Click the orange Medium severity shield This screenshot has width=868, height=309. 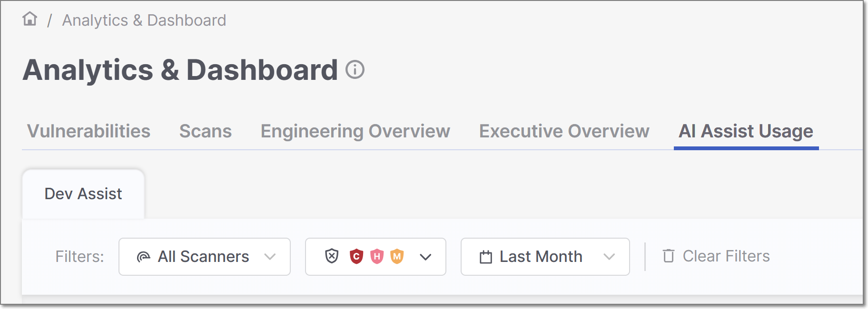click(397, 256)
